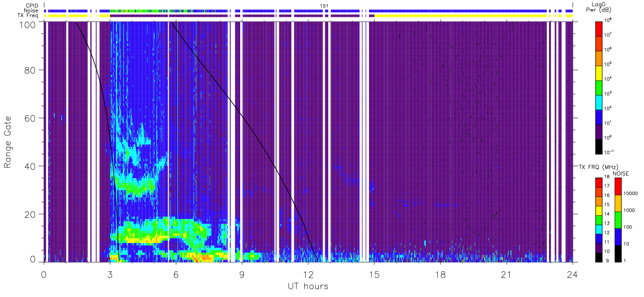Click the "1000" NOISE scale label
The width and height of the screenshot is (644, 297).
(x=630, y=210)
